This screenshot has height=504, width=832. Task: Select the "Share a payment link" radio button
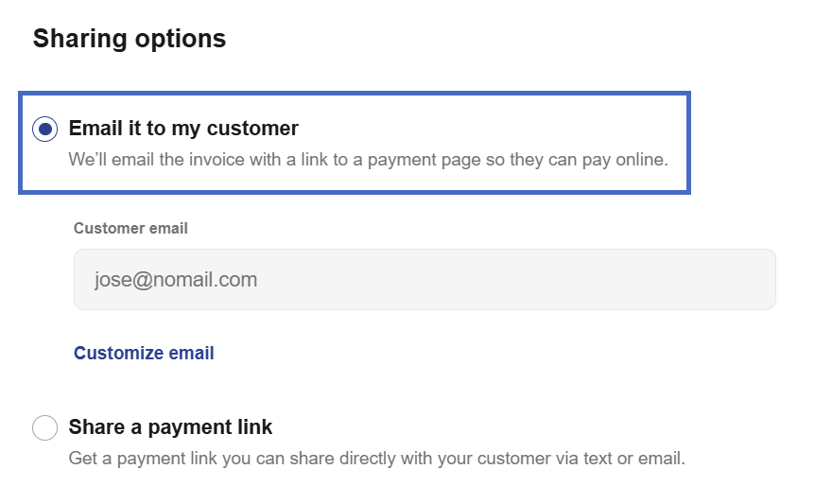pos(44,427)
